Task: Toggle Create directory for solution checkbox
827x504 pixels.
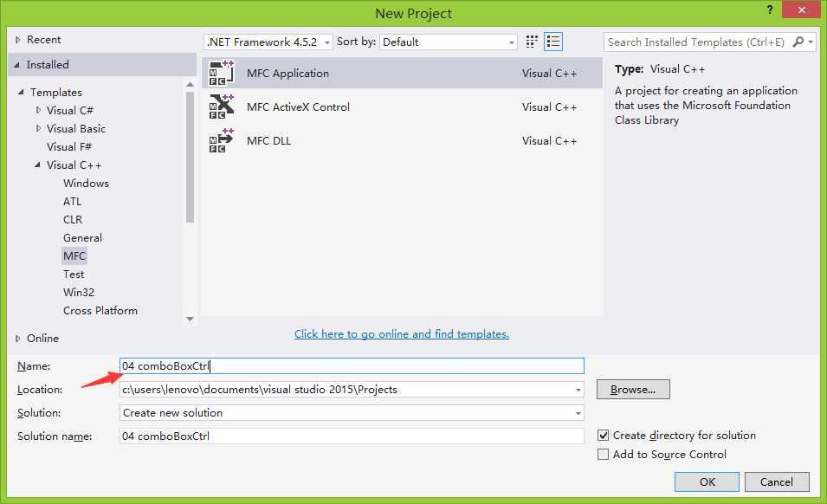Action: pyautogui.click(x=603, y=436)
